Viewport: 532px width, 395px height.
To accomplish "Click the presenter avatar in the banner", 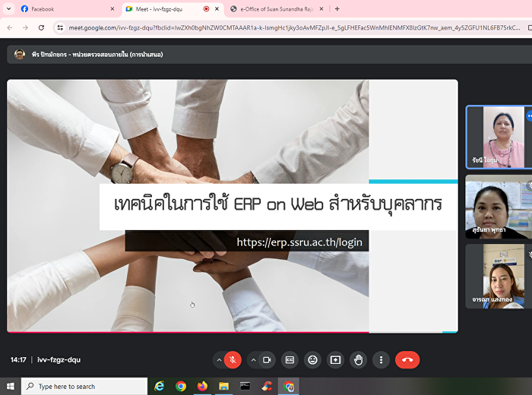I will point(20,54).
